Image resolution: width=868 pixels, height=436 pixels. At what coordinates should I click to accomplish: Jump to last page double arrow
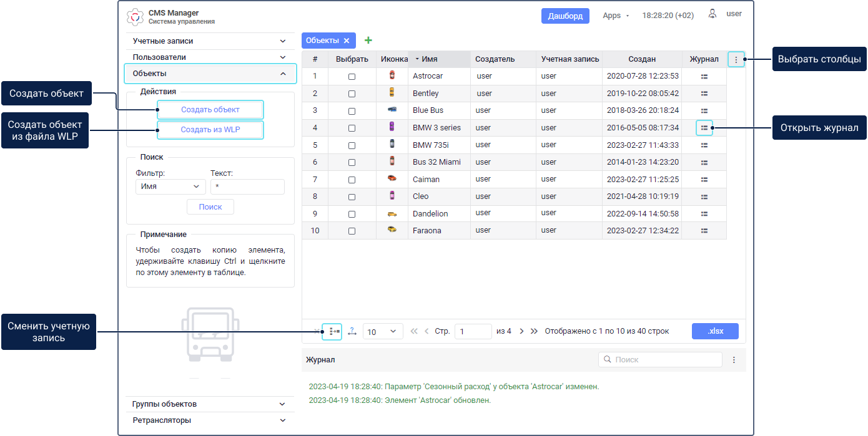pos(534,331)
